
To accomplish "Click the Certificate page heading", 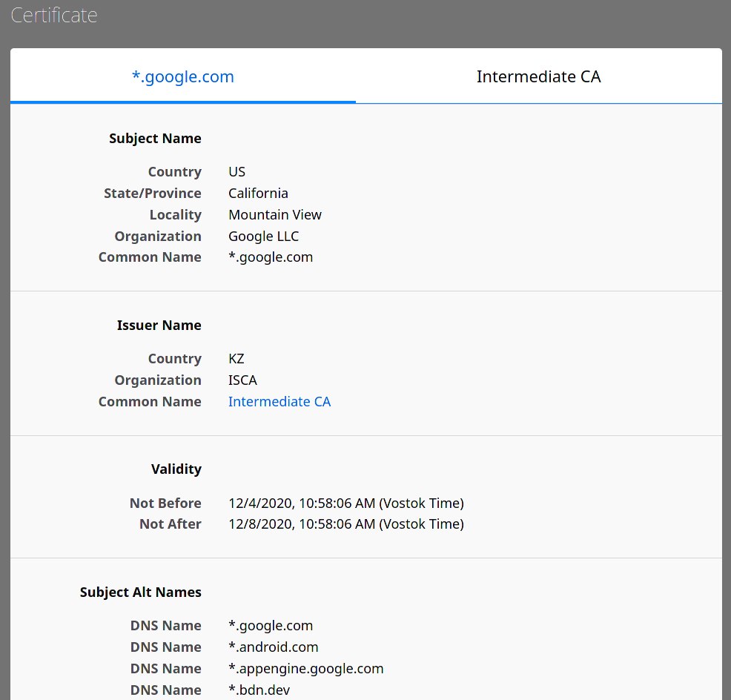I will (54, 16).
